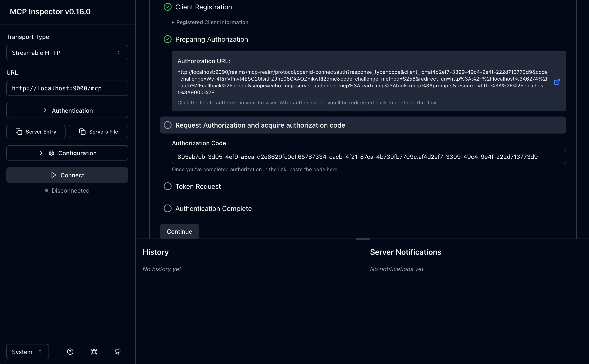Click the Server Entry button label
This screenshot has width=589, height=364.
(x=41, y=132)
